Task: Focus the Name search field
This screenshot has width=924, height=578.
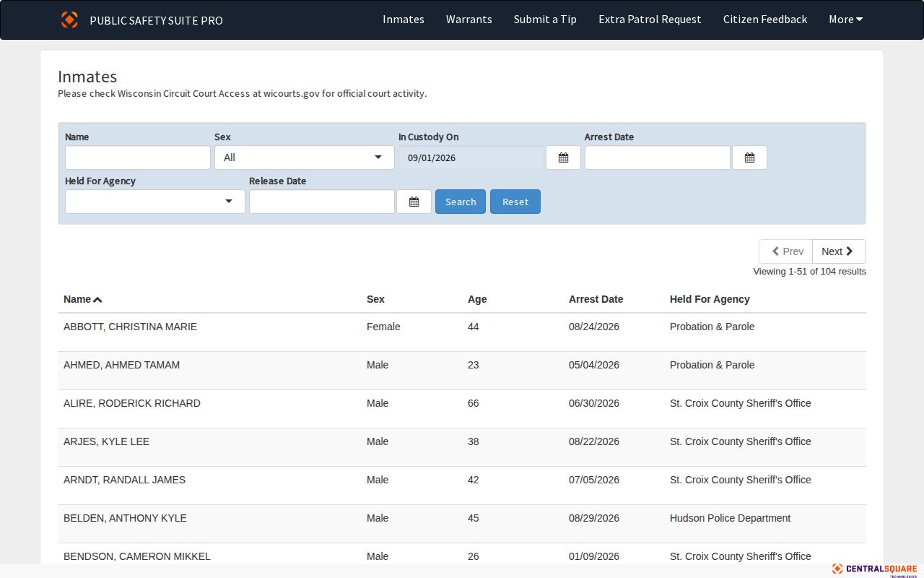Action: coord(138,158)
